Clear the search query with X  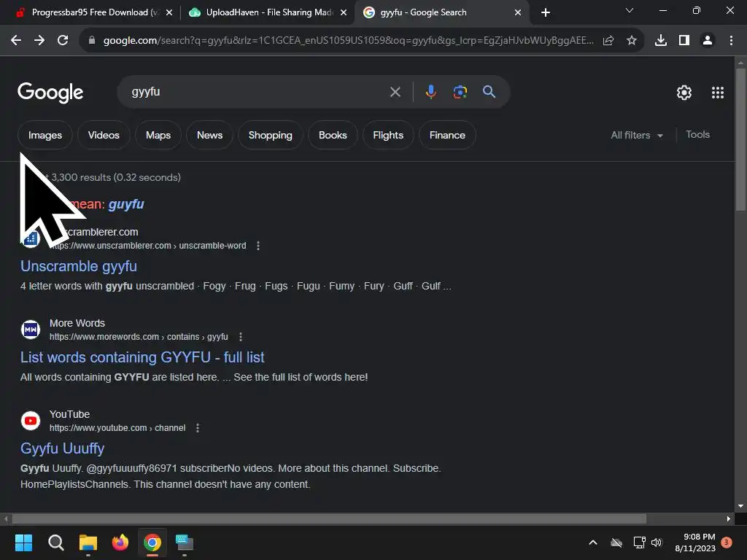click(x=395, y=92)
